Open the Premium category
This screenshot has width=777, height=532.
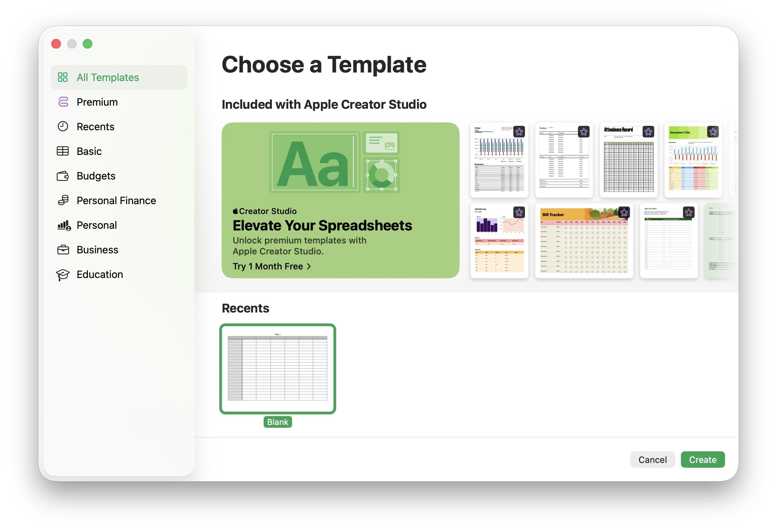point(97,102)
